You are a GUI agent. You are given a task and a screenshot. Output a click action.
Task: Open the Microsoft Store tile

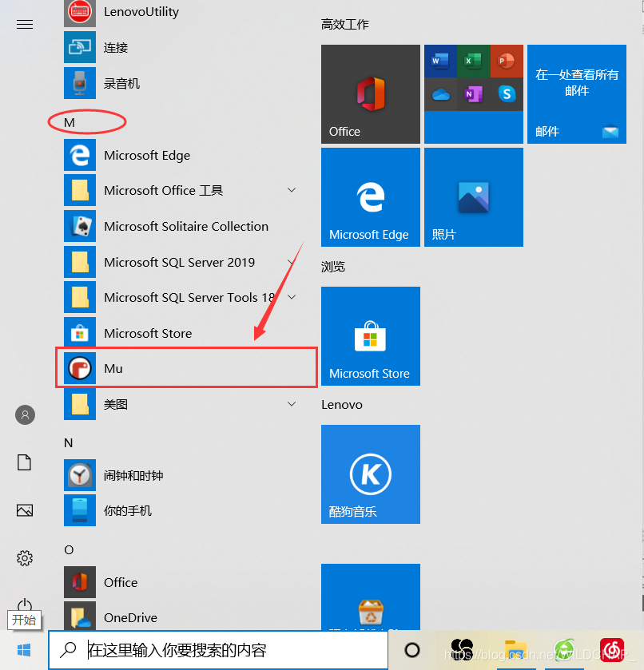pos(371,336)
